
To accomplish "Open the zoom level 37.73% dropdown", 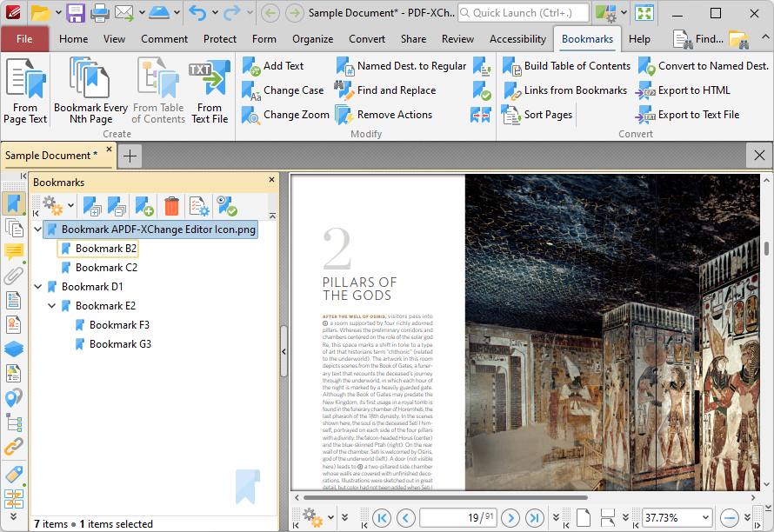I will pyautogui.click(x=705, y=518).
